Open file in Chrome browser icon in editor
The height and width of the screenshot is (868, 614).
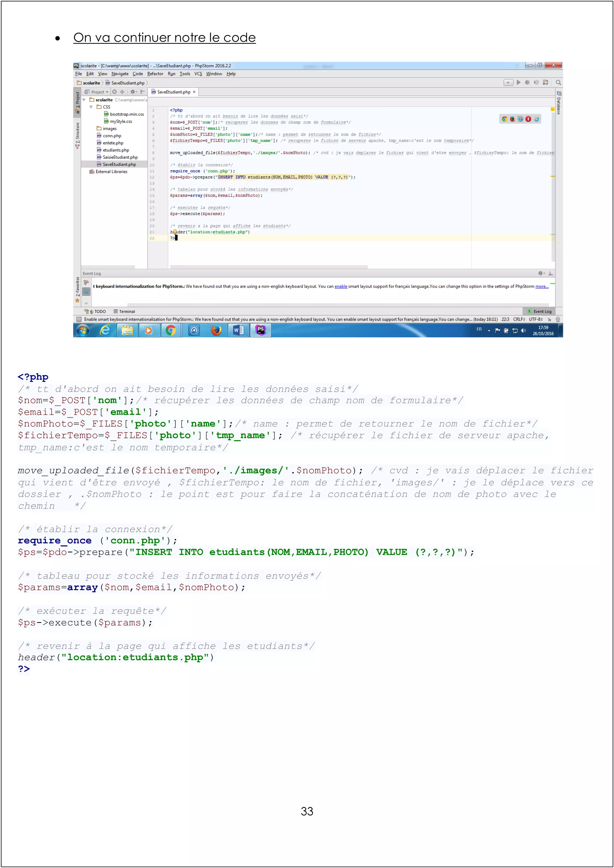click(x=504, y=119)
